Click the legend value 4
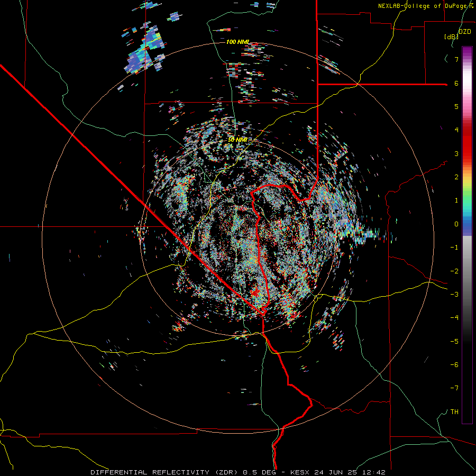This screenshot has width=476, height=476. [456, 130]
